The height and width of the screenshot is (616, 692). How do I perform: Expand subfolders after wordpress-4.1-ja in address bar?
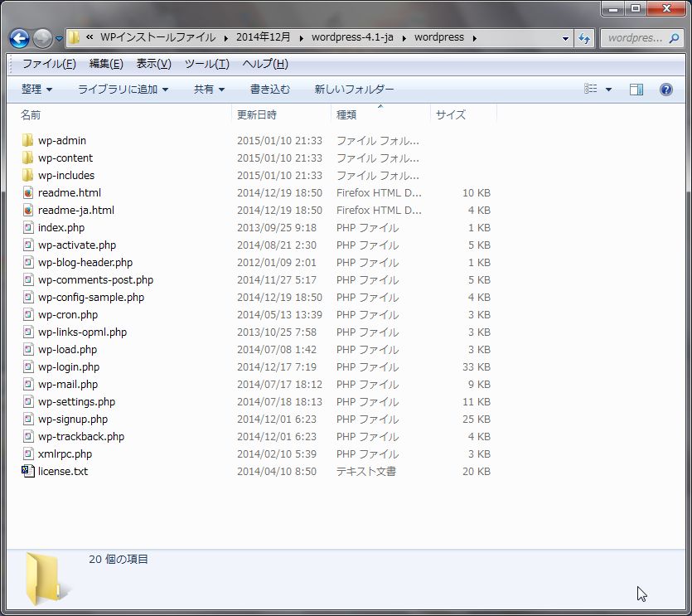[x=404, y=38]
